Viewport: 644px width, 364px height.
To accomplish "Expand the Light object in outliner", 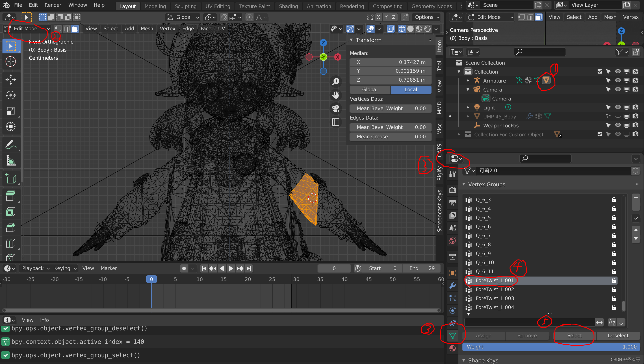I will click(x=468, y=108).
